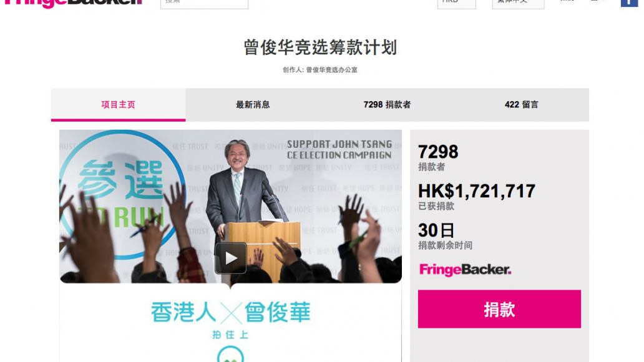Viewport: 644px width, 362px height.
Task: Click the 30日 remaining time figure
Action: 436,230
